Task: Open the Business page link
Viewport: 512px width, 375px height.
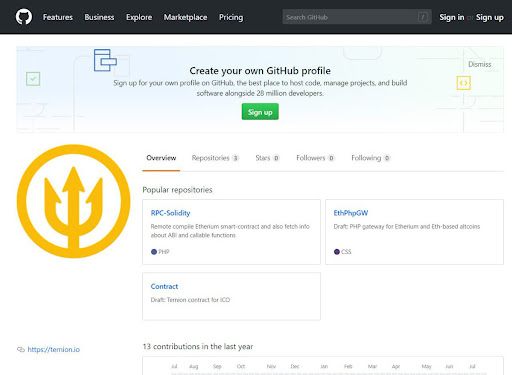Action: click(99, 17)
